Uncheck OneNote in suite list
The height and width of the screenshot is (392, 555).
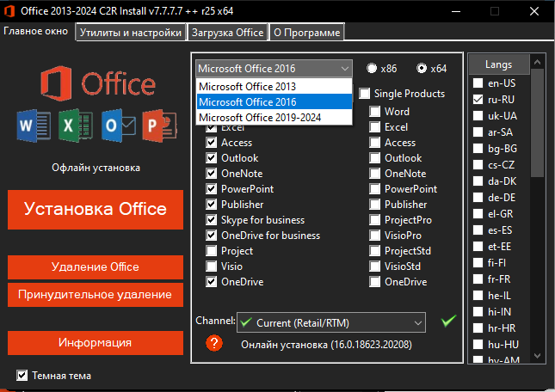212,174
